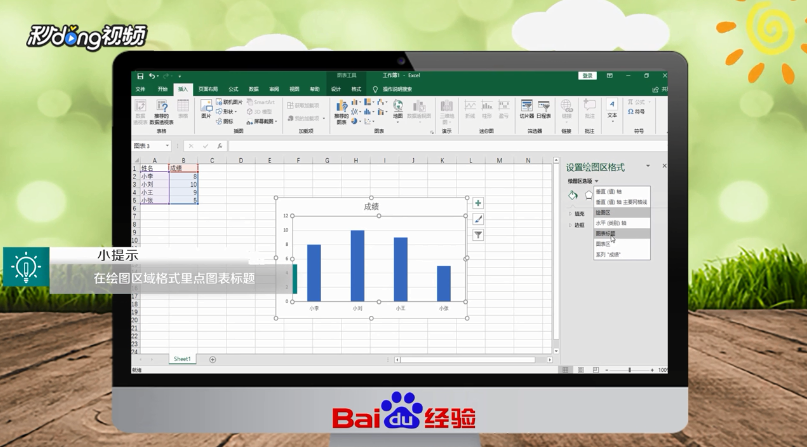
Task: Switch to the Formulas (公式) tab
Action: point(233,90)
